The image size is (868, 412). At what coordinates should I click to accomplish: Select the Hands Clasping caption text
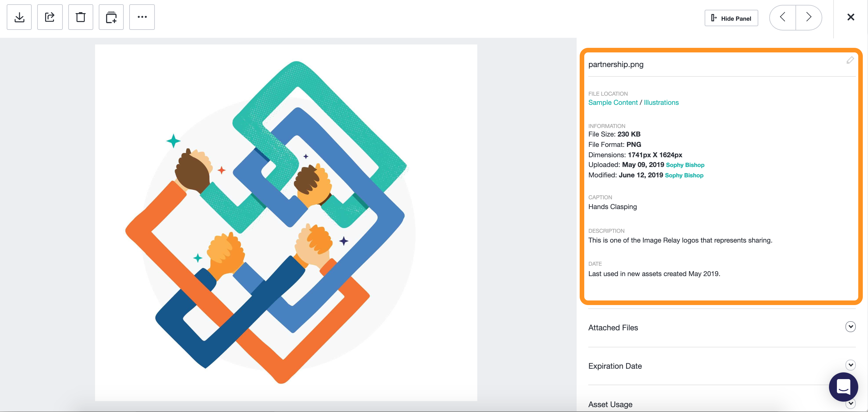(612, 207)
